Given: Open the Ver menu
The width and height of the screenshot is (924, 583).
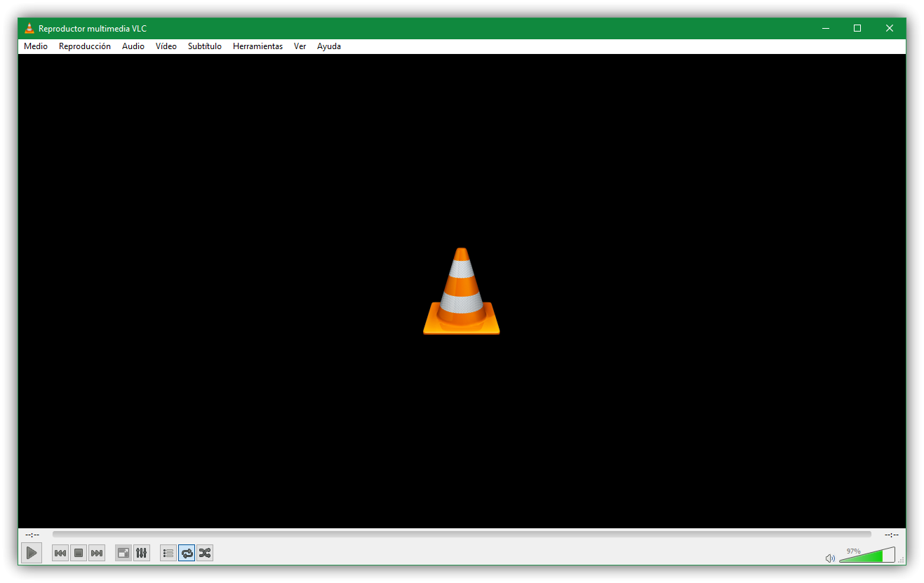Looking at the screenshot, I should [x=300, y=46].
